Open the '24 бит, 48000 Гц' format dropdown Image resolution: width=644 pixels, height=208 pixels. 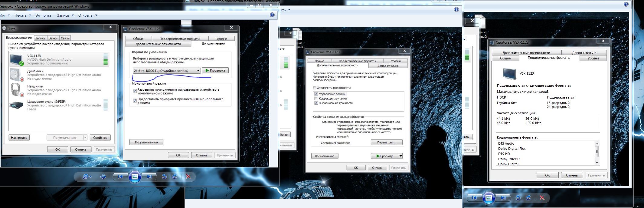click(198, 71)
